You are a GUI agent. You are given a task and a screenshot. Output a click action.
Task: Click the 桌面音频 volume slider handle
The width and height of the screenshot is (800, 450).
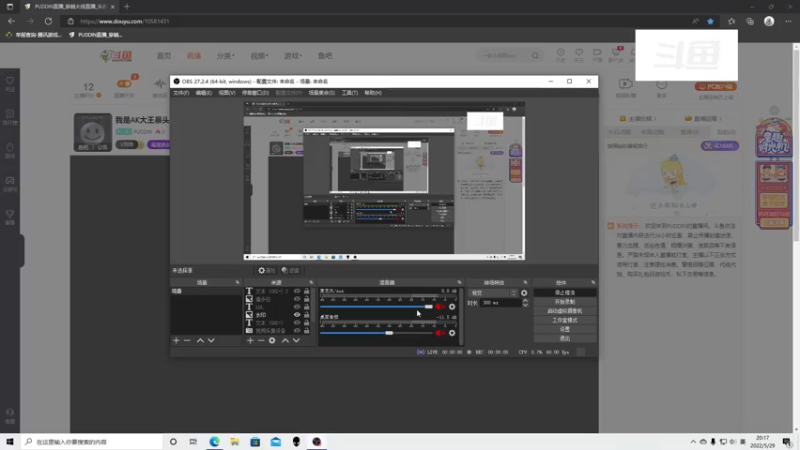[389, 333]
